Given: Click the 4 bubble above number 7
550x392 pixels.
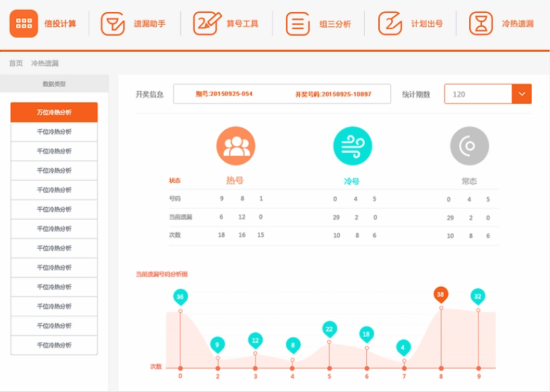Looking at the screenshot, I should pyautogui.click(x=403, y=348).
